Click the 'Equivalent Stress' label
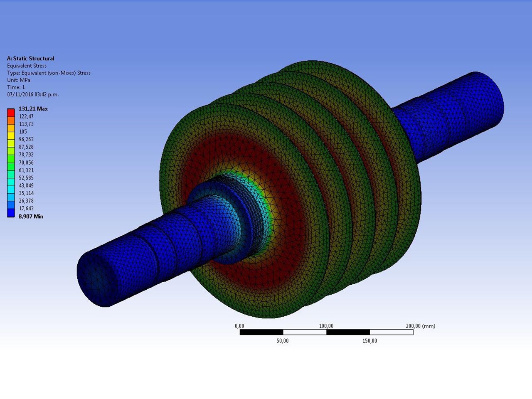Image resolution: width=532 pixels, height=399 pixels. click(x=27, y=66)
